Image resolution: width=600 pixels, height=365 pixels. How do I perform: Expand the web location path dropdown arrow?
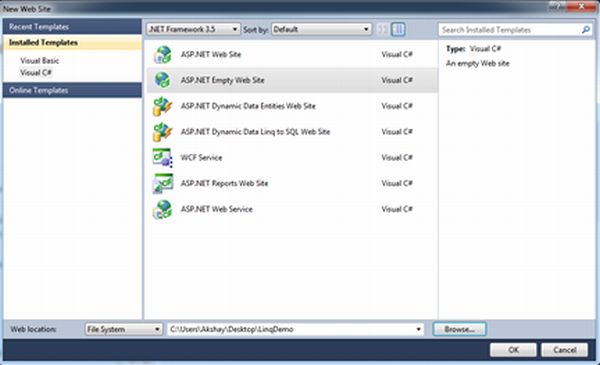pos(418,329)
